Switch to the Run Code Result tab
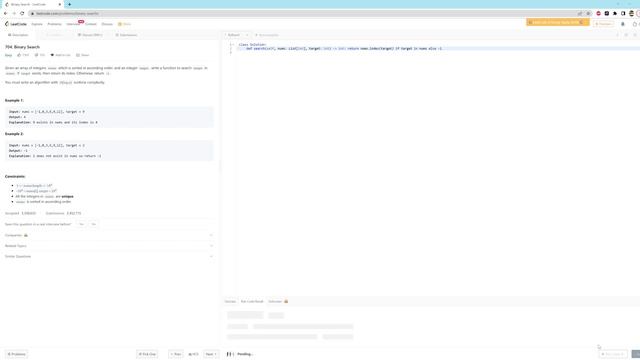Viewport: 640px width, 360px height. [x=252, y=301]
